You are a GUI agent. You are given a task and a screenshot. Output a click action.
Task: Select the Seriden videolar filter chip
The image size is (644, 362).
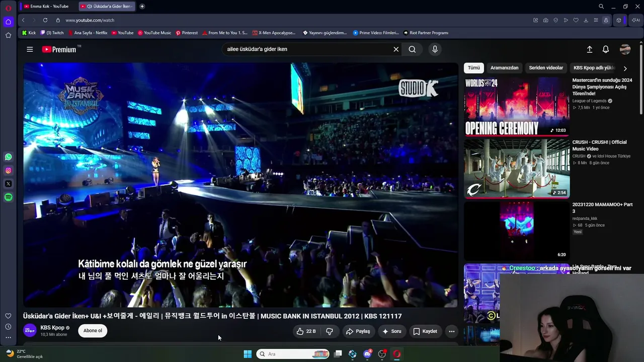(x=546, y=68)
